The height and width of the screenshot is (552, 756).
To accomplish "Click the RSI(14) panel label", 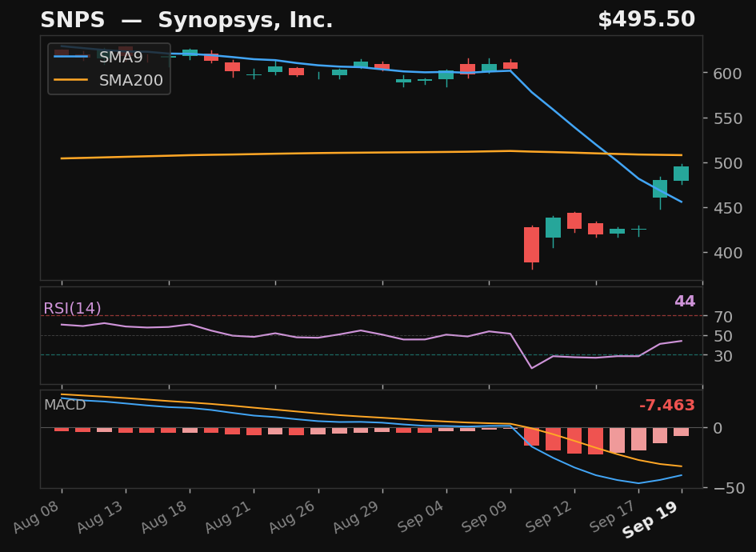I will coord(72,308).
